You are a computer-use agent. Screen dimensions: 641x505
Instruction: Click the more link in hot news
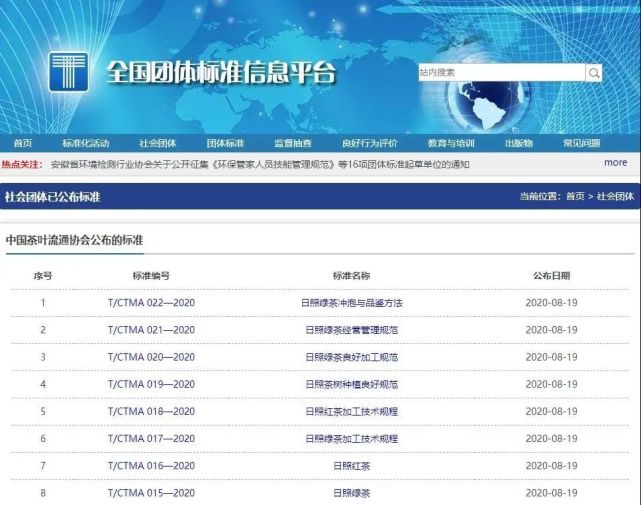[616, 163]
